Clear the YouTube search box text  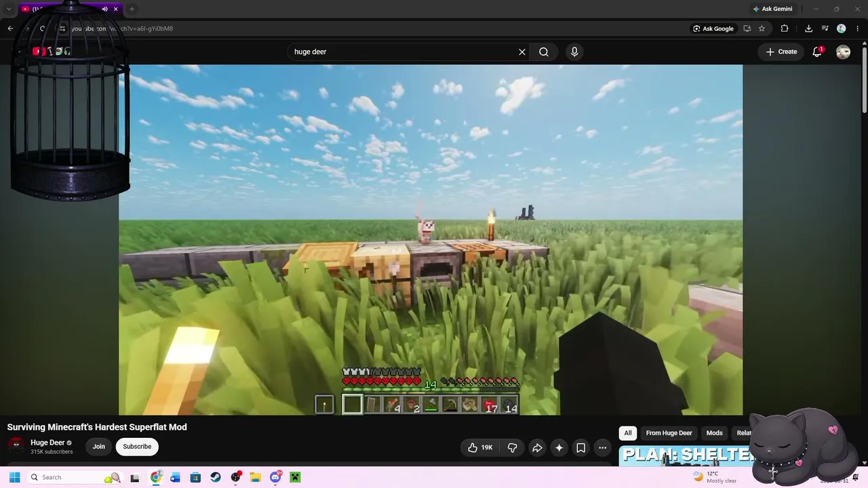[x=522, y=52]
